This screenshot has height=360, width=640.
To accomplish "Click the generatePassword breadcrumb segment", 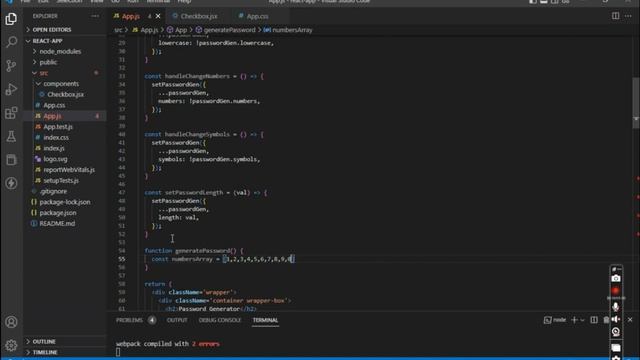I will pyautogui.click(x=229, y=30).
